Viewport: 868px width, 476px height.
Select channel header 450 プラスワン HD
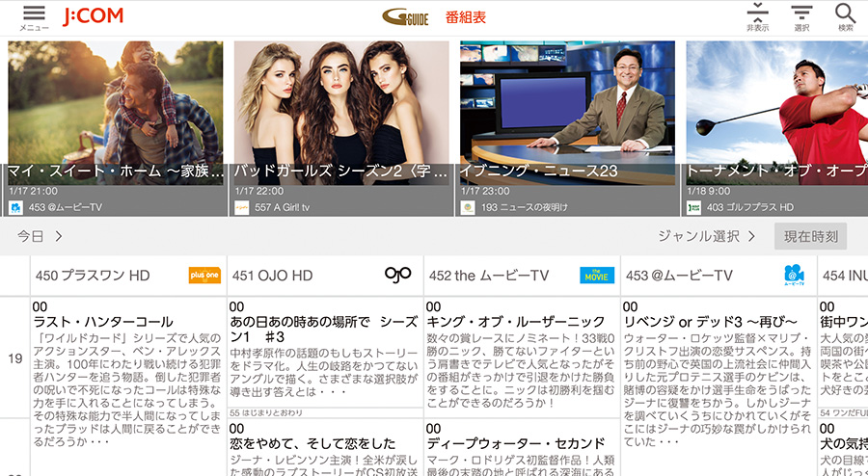pos(128,276)
